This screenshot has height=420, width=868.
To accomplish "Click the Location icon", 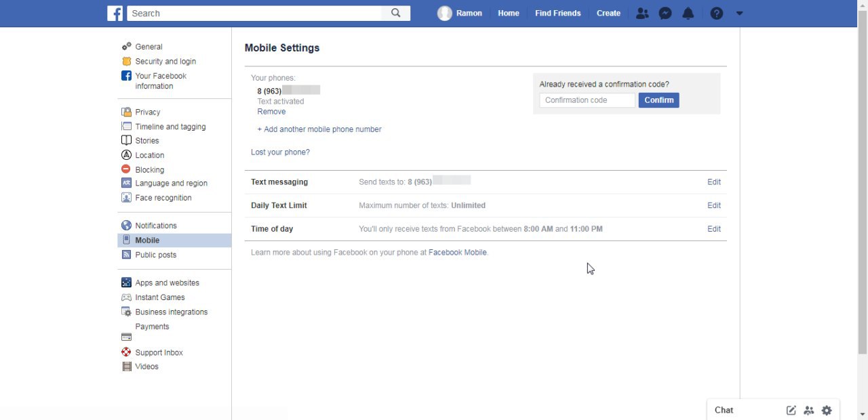I will pyautogui.click(x=126, y=155).
